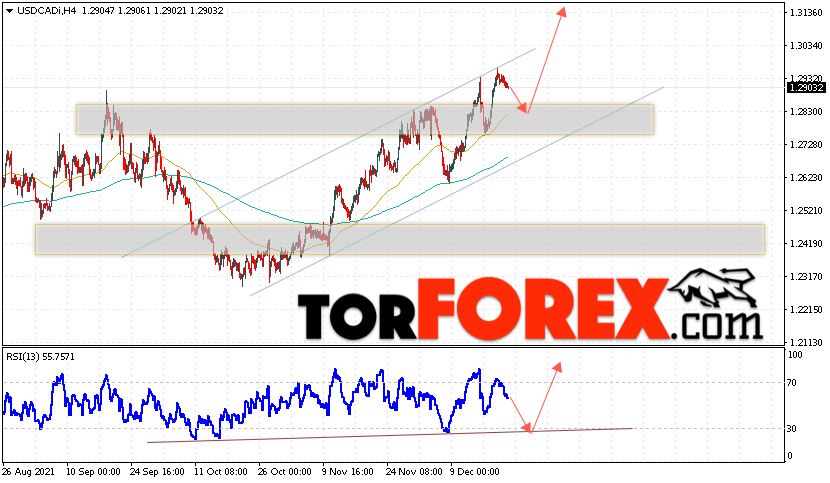
Task: Select the RSI(13) 55.7571 indicator label
Action: pos(41,357)
